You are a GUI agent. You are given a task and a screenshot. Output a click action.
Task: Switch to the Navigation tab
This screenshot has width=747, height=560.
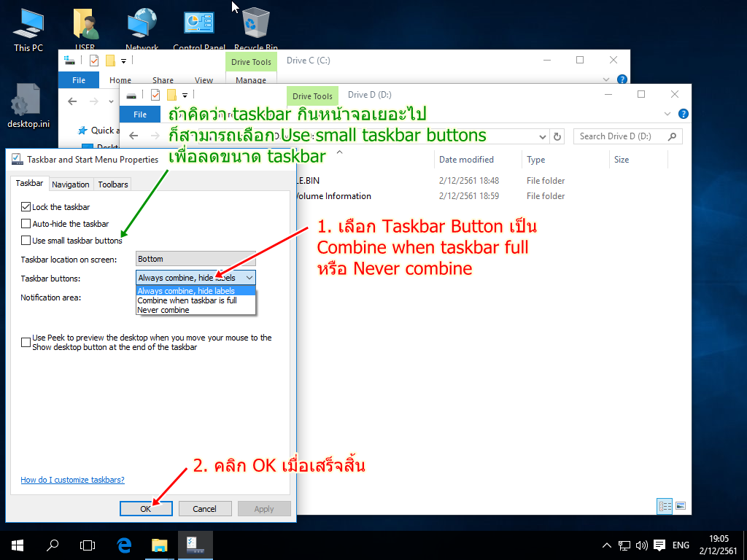(71, 184)
